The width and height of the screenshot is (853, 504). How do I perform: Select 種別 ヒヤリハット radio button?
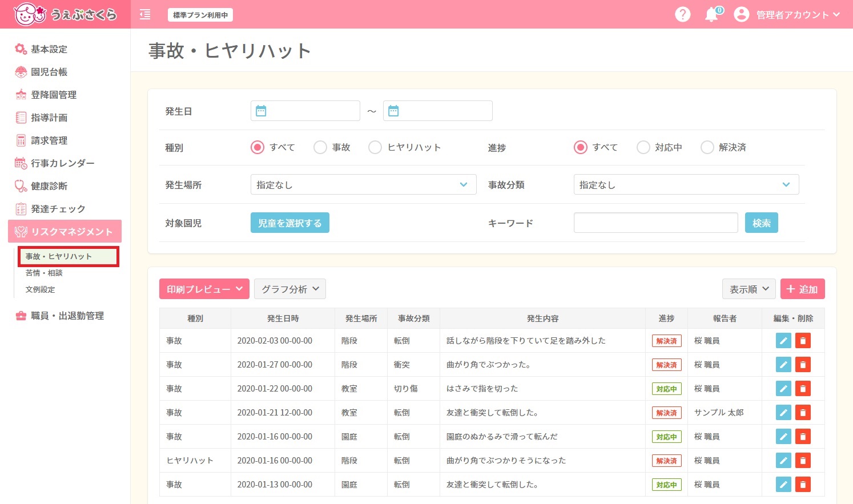375,147
